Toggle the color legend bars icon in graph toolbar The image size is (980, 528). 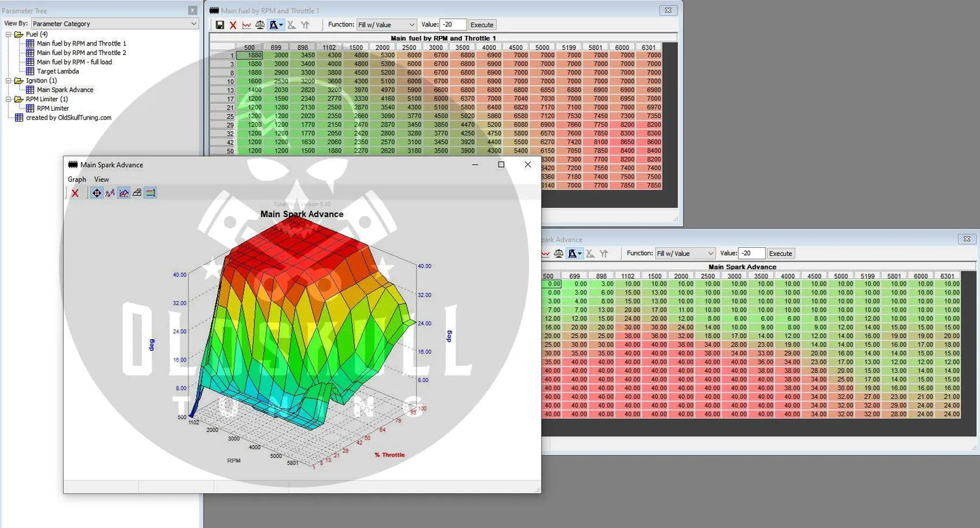point(151,193)
